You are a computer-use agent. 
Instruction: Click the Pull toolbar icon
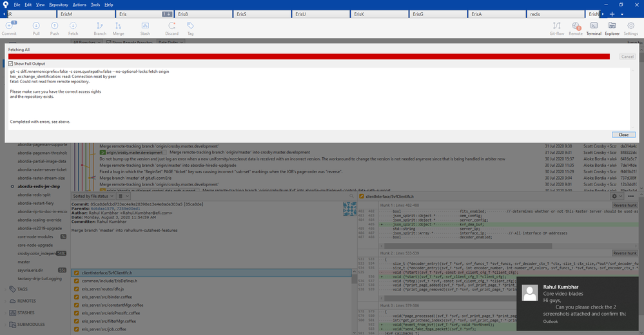[x=36, y=26]
